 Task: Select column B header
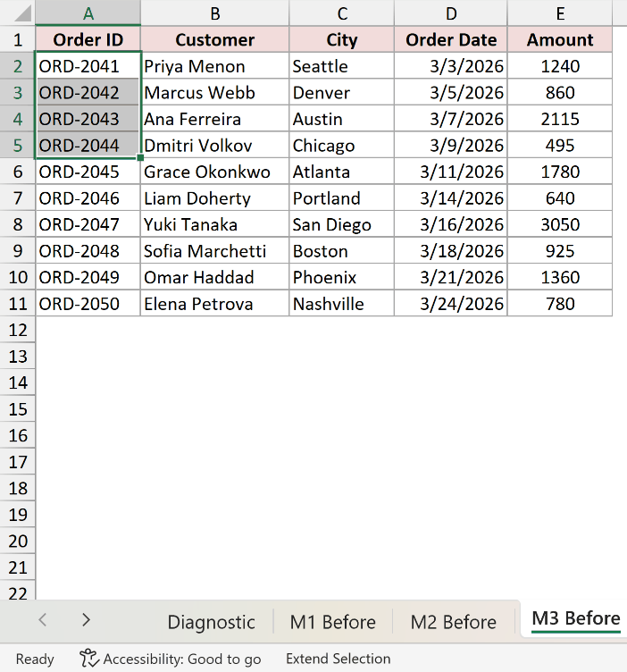click(x=215, y=13)
